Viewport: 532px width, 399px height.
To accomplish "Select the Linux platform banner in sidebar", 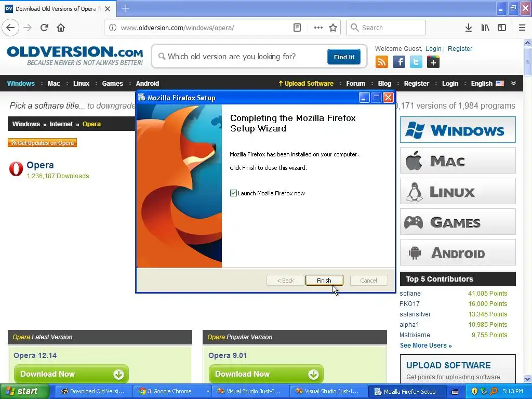I will click(x=458, y=191).
